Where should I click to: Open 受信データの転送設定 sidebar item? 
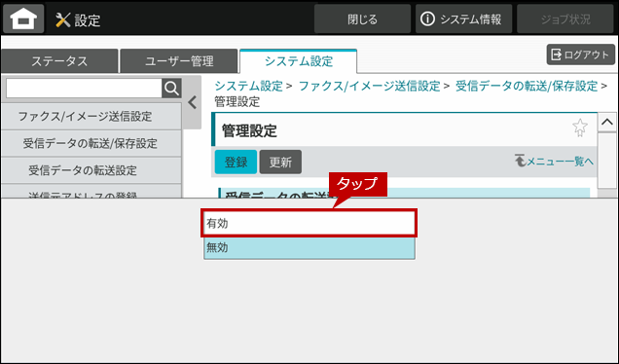point(91,170)
